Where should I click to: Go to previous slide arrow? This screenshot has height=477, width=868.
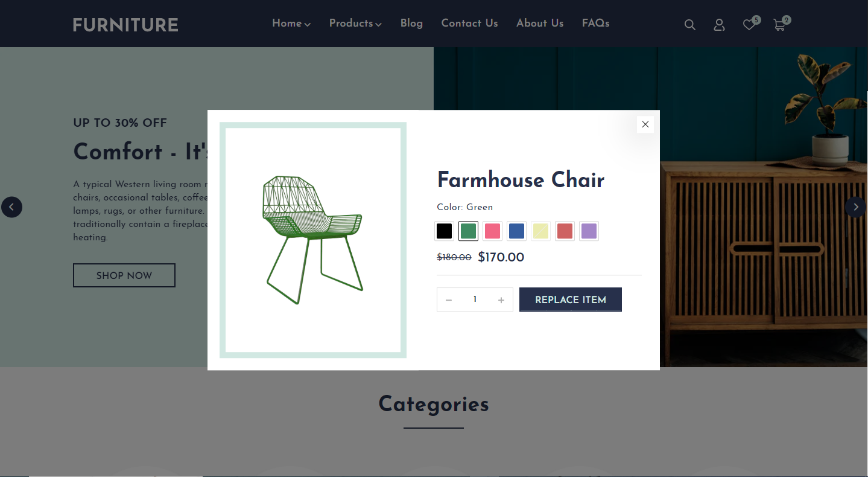[11, 207]
